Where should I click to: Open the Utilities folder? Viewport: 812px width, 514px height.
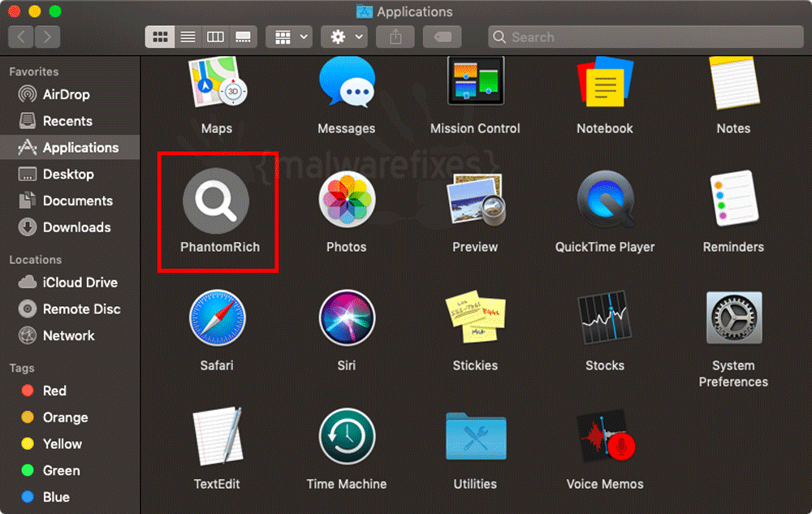tap(475, 436)
